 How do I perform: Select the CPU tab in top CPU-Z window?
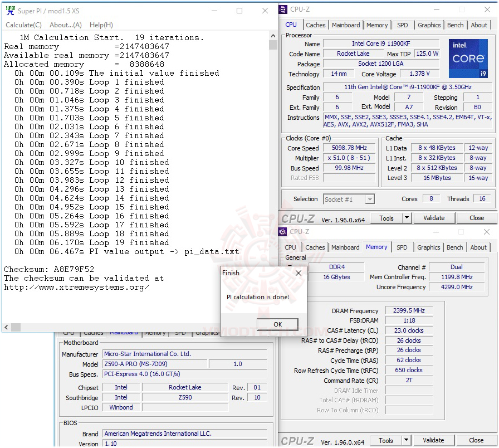pyautogui.click(x=291, y=25)
